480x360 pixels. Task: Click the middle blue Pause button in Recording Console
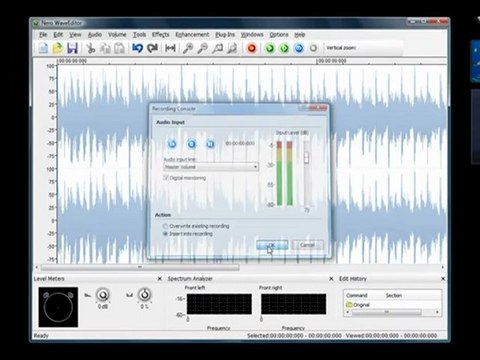coord(191,144)
